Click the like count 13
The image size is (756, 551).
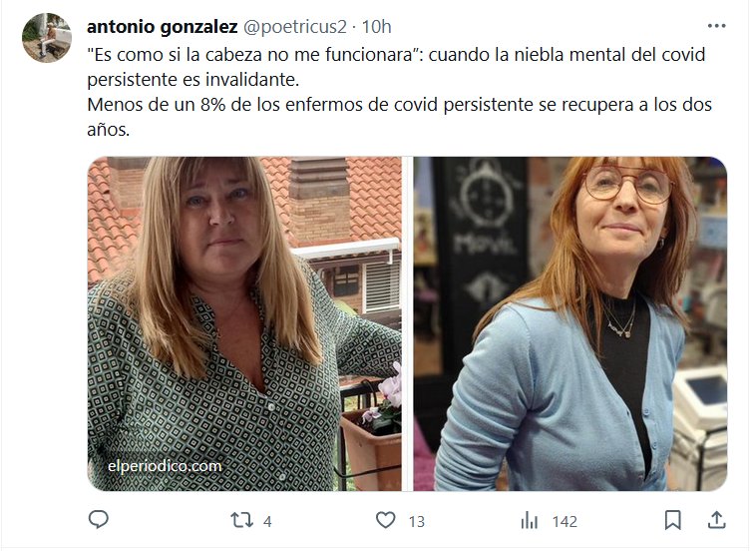click(x=417, y=521)
